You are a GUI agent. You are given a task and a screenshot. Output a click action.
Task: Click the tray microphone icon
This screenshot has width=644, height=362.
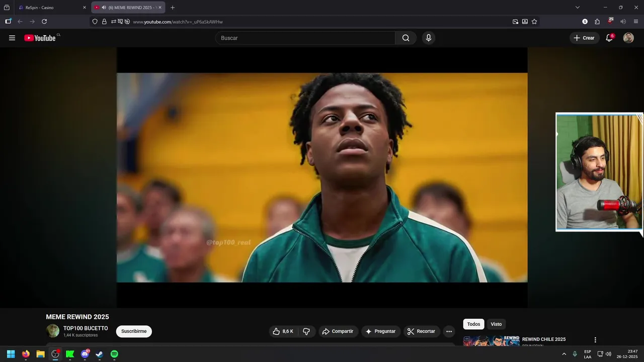pos(575,354)
